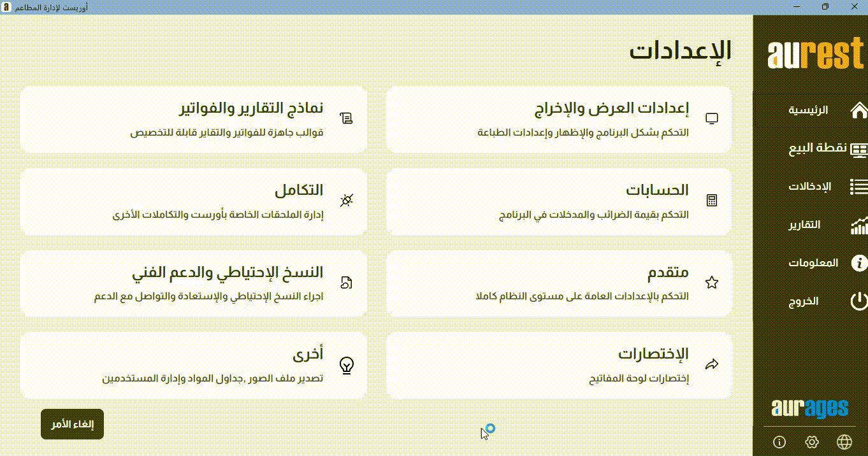Screen dimensions: 868x456
Task: Click the entries list icon in sidebar
Action: click(x=858, y=187)
